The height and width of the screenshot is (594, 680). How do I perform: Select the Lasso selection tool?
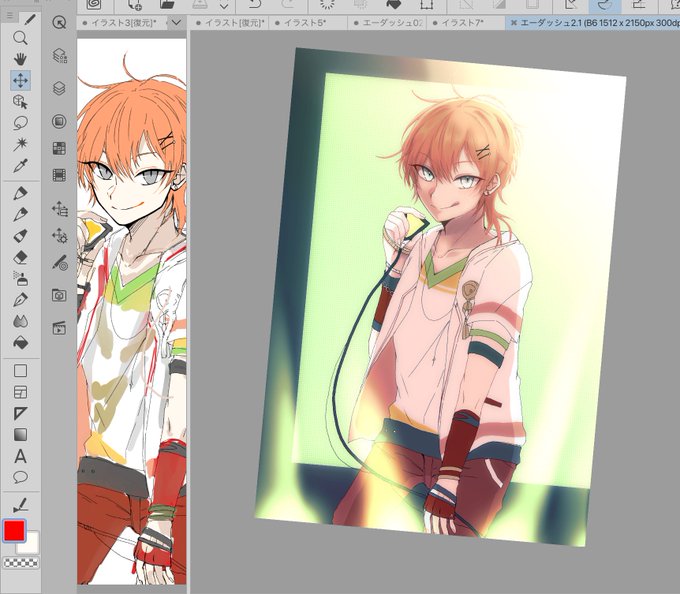[20, 123]
